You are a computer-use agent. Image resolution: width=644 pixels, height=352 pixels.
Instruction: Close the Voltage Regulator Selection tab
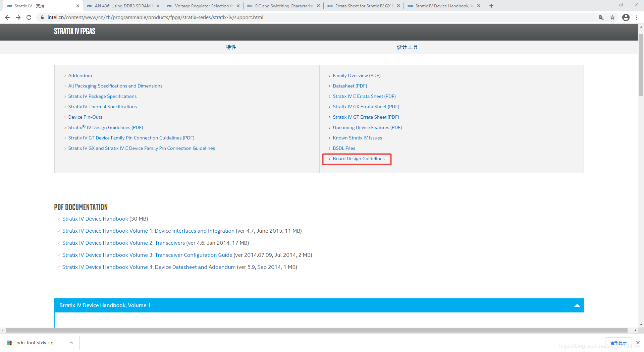point(238,6)
